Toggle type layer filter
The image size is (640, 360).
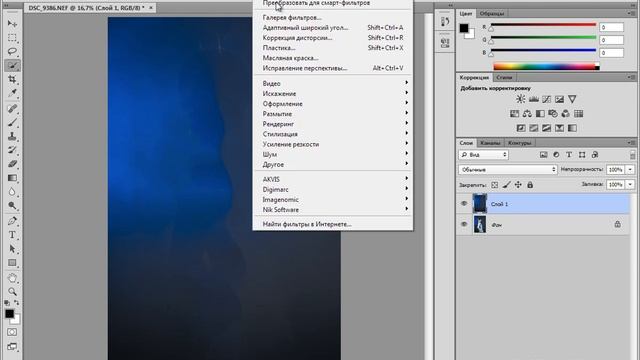(569, 155)
